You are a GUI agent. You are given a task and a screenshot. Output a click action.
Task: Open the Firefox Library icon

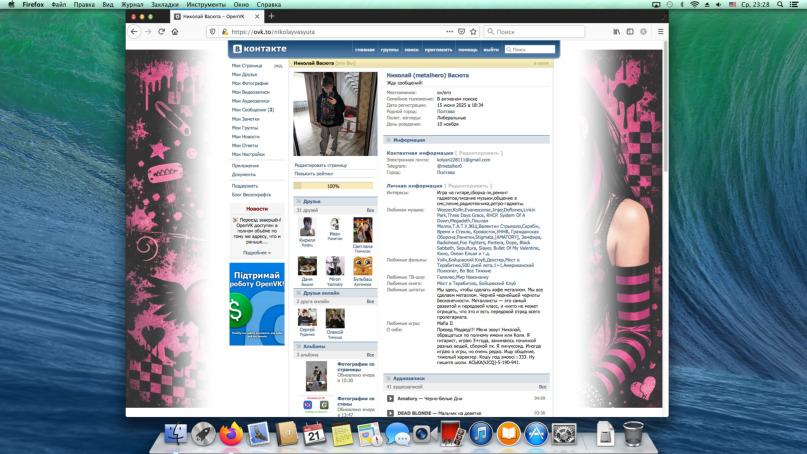(616, 31)
